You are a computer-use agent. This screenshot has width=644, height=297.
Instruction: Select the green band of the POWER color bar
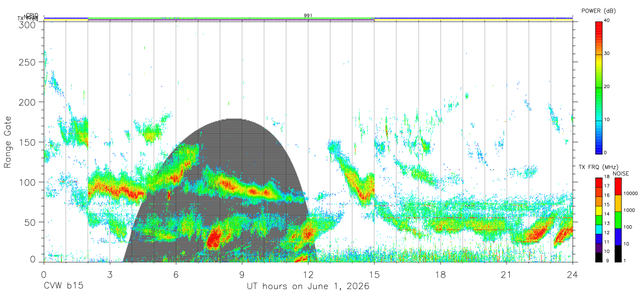tap(599, 104)
